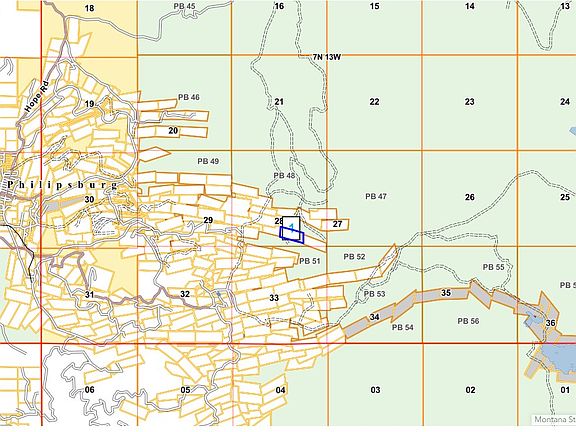Click section number 29 label
The height and width of the screenshot is (432, 576).
click(208, 220)
